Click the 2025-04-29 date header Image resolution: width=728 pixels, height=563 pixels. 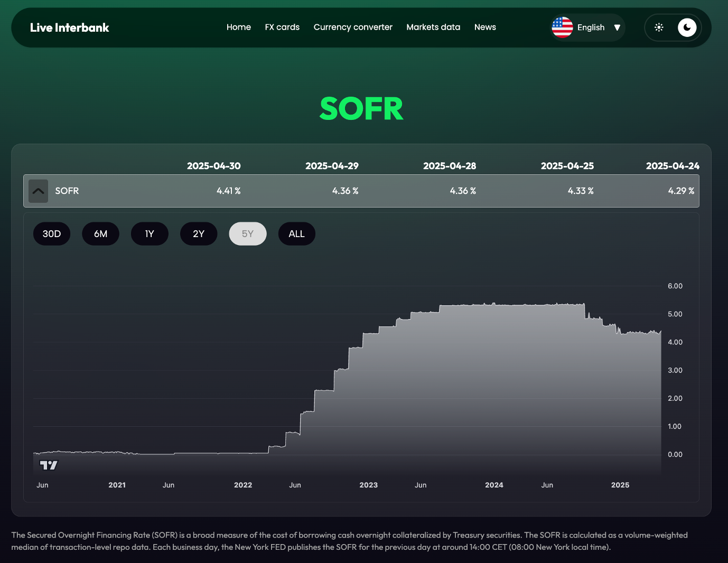click(332, 166)
